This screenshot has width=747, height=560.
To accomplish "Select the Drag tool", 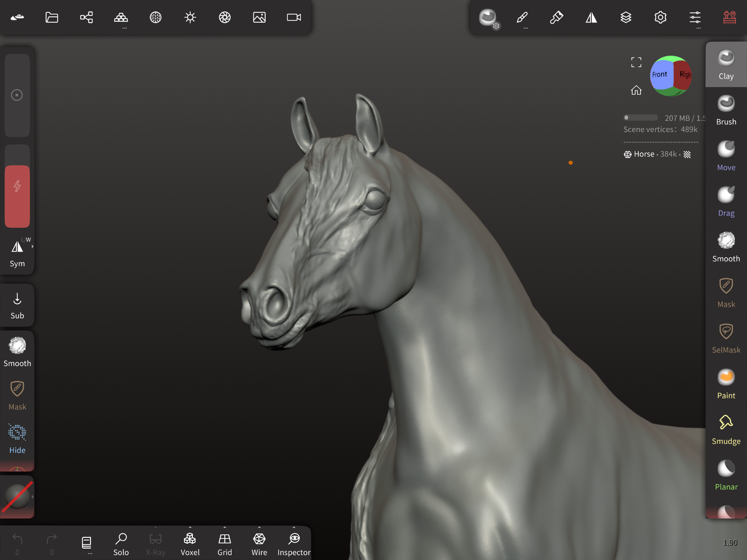I will pyautogui.click(x=726, y=201).
